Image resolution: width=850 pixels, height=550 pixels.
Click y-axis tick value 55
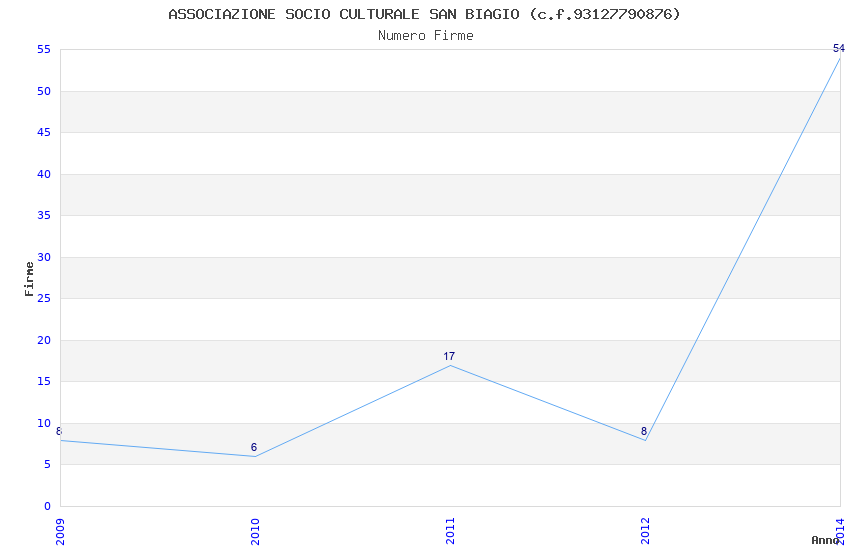click(44, 49)
